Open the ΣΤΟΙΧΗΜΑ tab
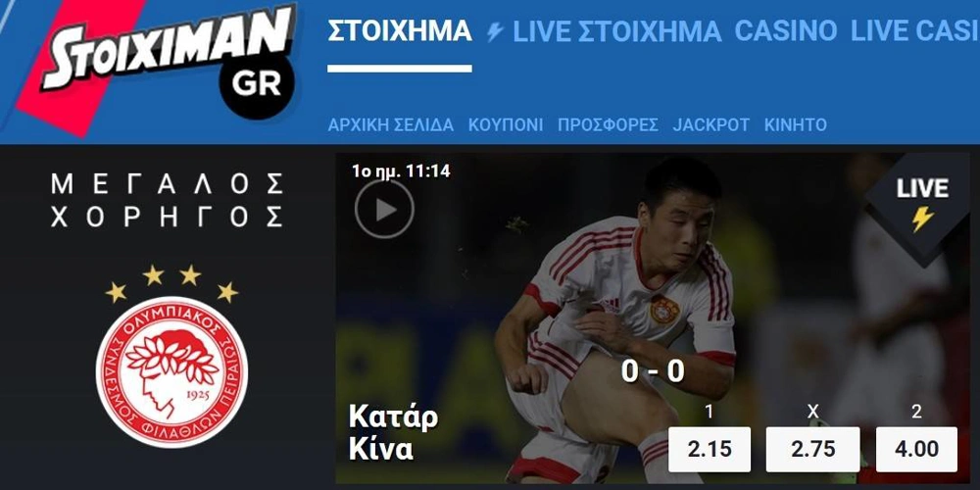 point(400,30)
